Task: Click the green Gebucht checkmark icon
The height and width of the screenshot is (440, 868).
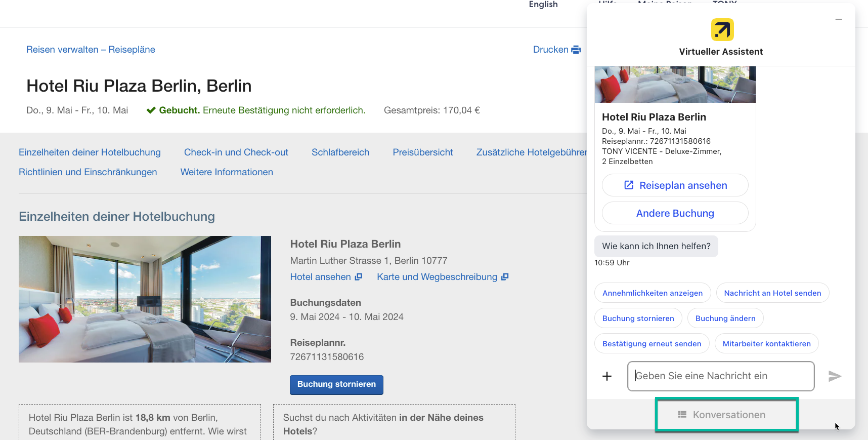Action: [x=151, y=110]
